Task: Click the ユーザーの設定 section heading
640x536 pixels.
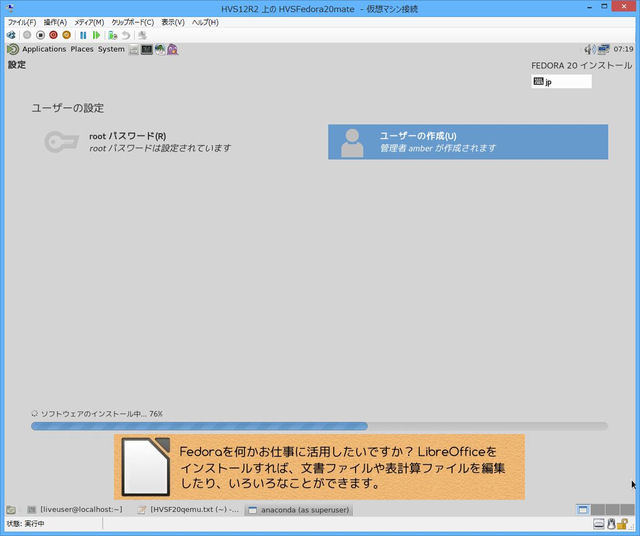Action: [68, 108]
